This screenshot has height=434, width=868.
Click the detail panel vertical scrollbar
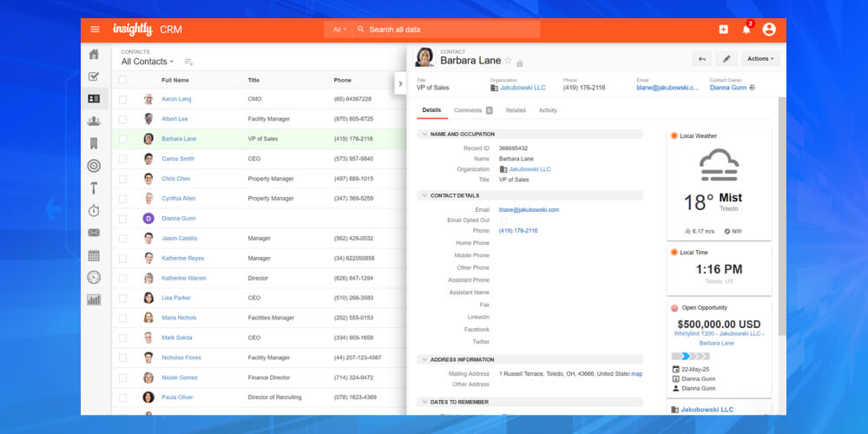pyautogui.click(x=782, y=216)
